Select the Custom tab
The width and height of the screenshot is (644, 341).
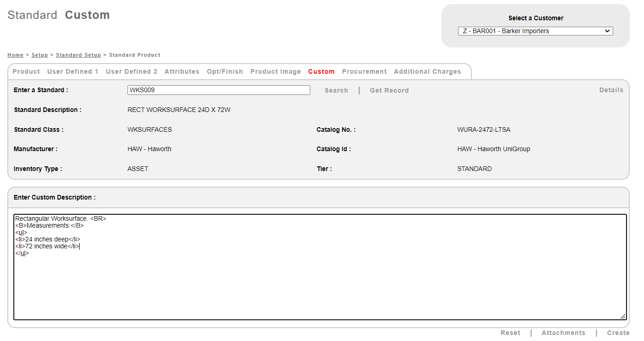(321, 72)
